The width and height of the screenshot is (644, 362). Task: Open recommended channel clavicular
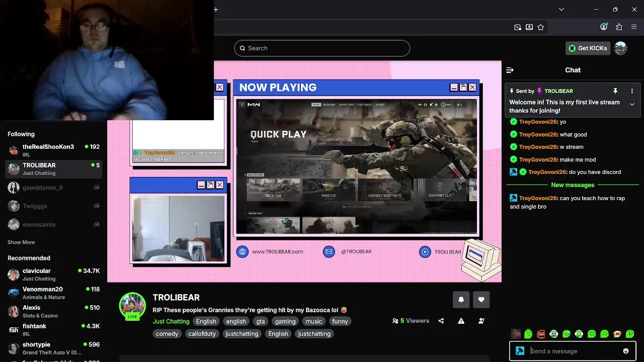click(x=54, y=275)
